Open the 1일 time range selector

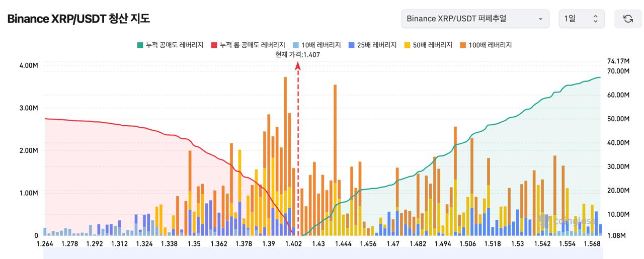(x=582, y=19)
